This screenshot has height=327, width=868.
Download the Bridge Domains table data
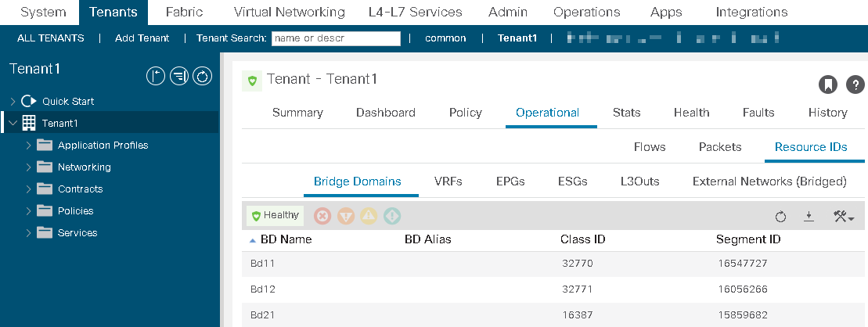(809, 217)
